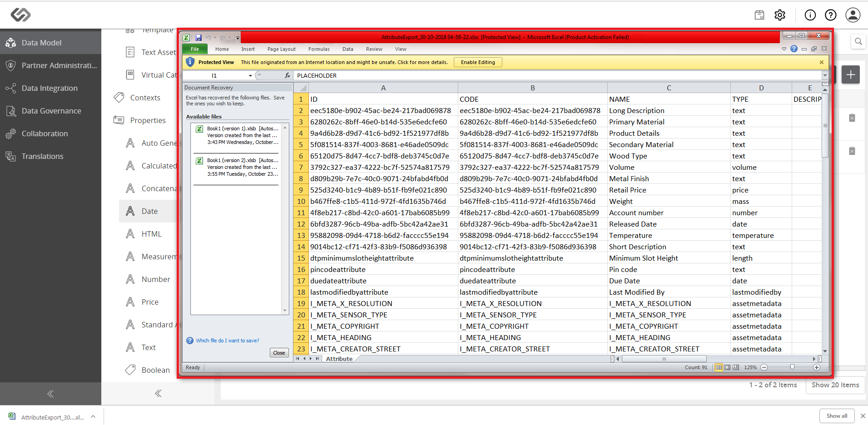Open the Home ribbon tab
Viewport: 868px width, 425px height.
pos(222,49)
